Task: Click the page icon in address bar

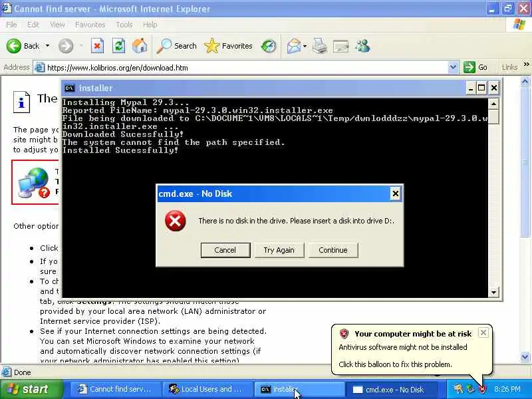Action: (x=40, y=68)
